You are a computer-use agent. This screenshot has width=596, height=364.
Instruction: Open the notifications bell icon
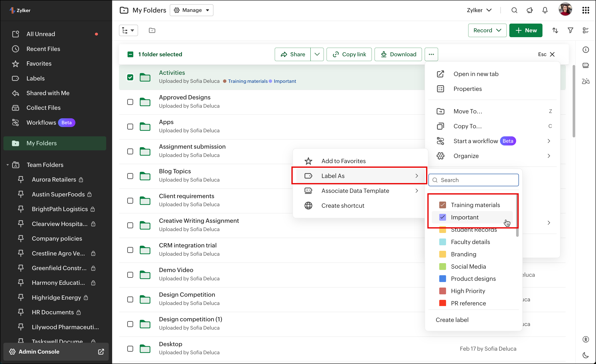tap(545, 10)
